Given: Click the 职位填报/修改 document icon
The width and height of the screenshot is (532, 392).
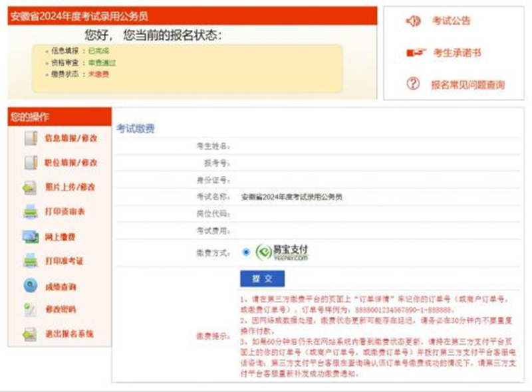Looking at the screenshot, I should click(30, 162).
